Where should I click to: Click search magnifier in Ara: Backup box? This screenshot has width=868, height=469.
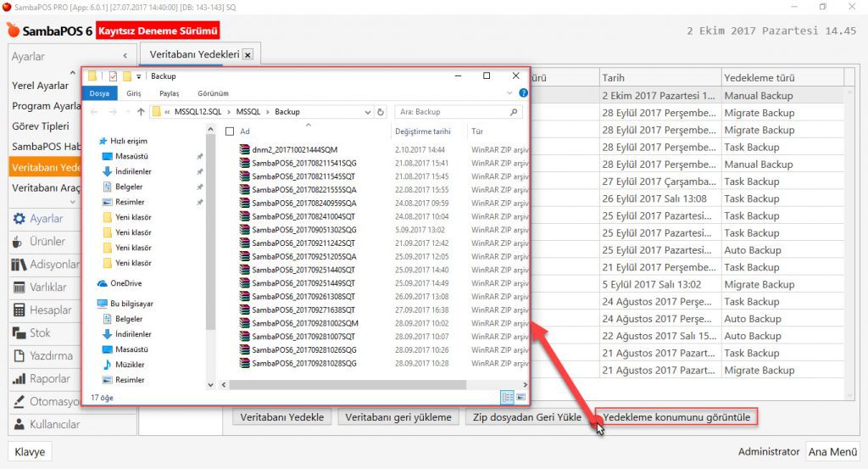click(514, 112)
